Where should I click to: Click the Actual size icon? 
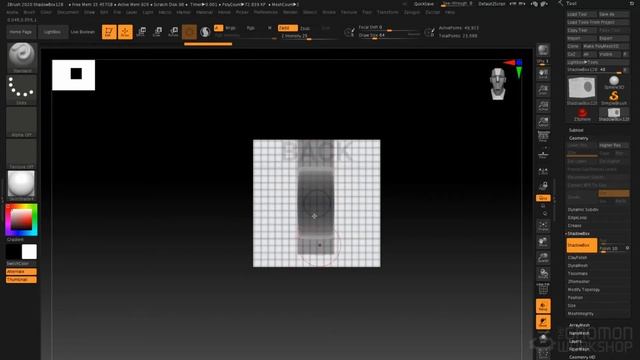tap(543, 106)
